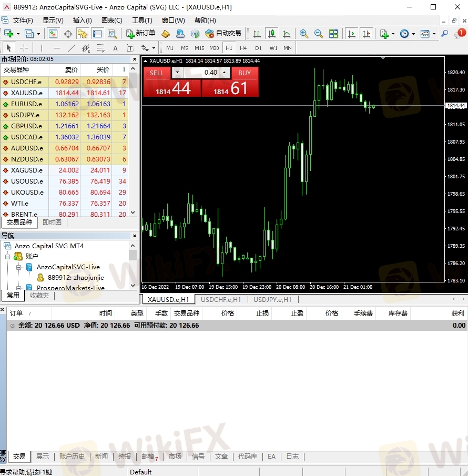
Task: Expand the indicators dropdown arrow
Action: tap(393, 34)
